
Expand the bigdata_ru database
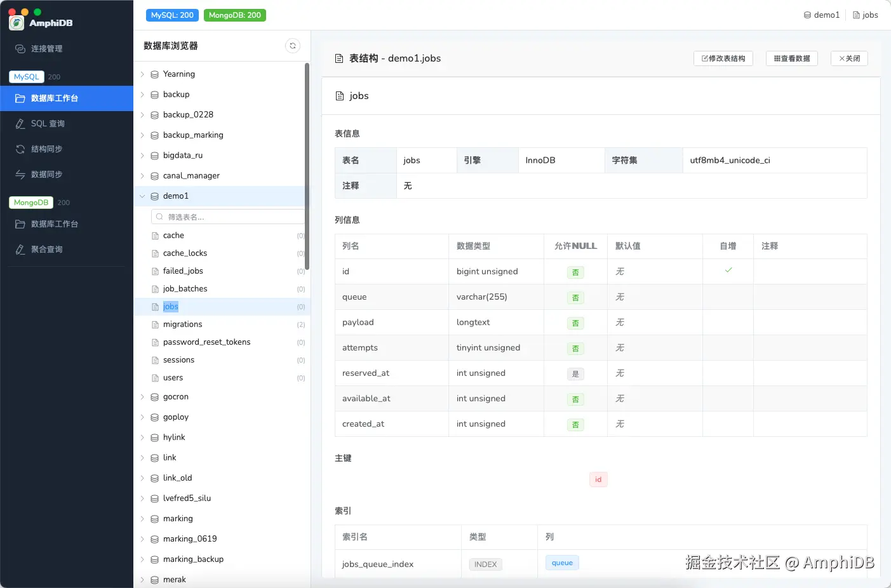pyautogui.click(x=142, y=156)
